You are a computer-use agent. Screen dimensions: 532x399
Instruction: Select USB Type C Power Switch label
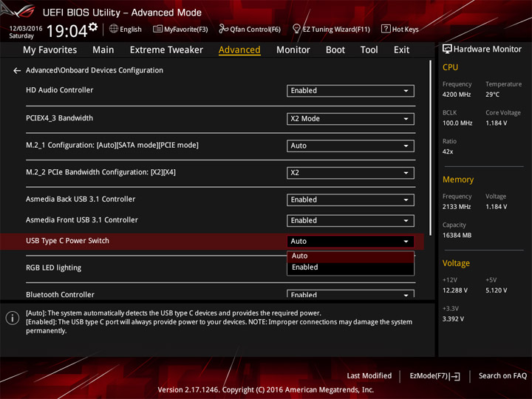[67, 241]
